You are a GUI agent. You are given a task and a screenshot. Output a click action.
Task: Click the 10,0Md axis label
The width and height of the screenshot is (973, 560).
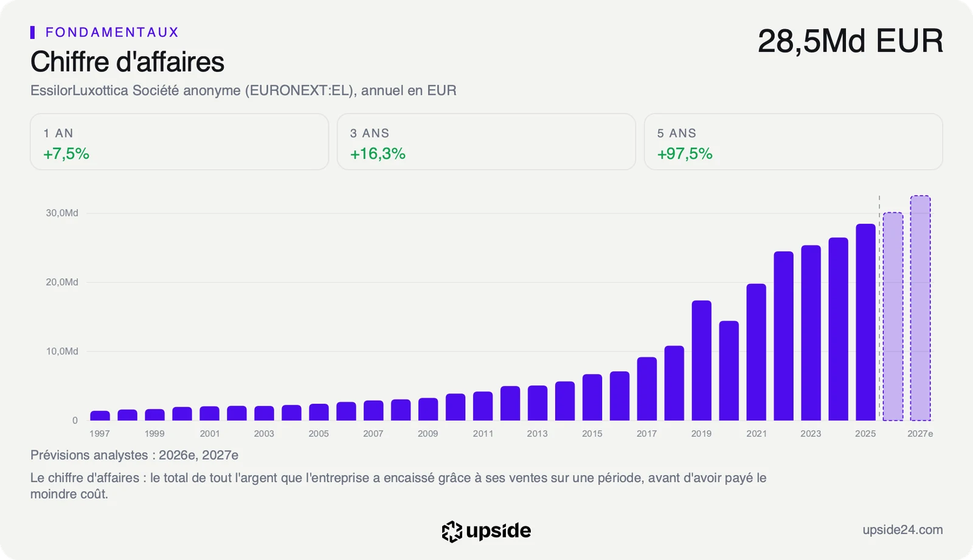[x=62, y=351]
